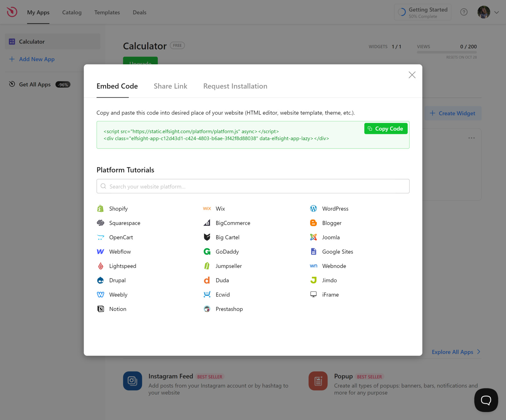
Task: Open the chat support bubble
Action: click(486, 400)
